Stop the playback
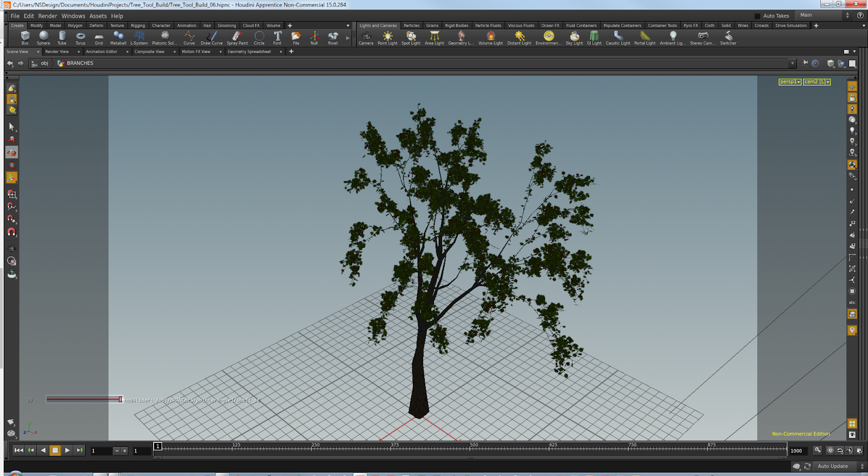The width and height of the screenshot is (868, 476). [55, 450]
